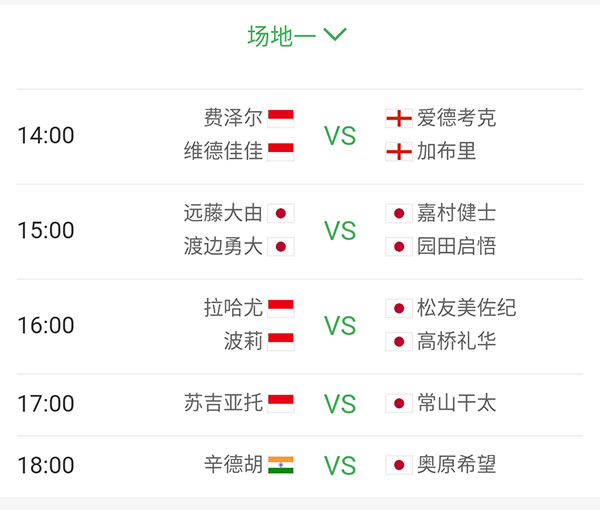Viewport: 600px width, 510px height.
Task: Click the Indonesia flag beside 费泽尔
Action: coord(281,118)
